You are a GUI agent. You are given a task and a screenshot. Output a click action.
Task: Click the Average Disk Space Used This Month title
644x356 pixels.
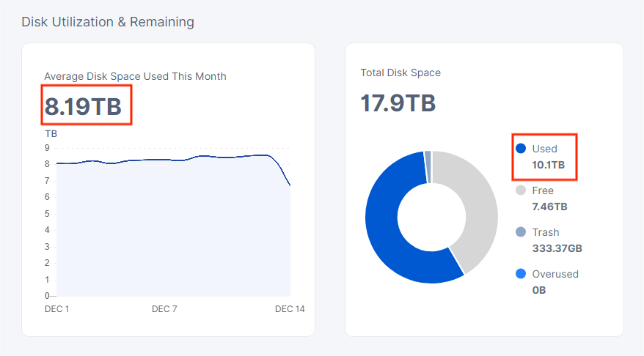(135, 76)
